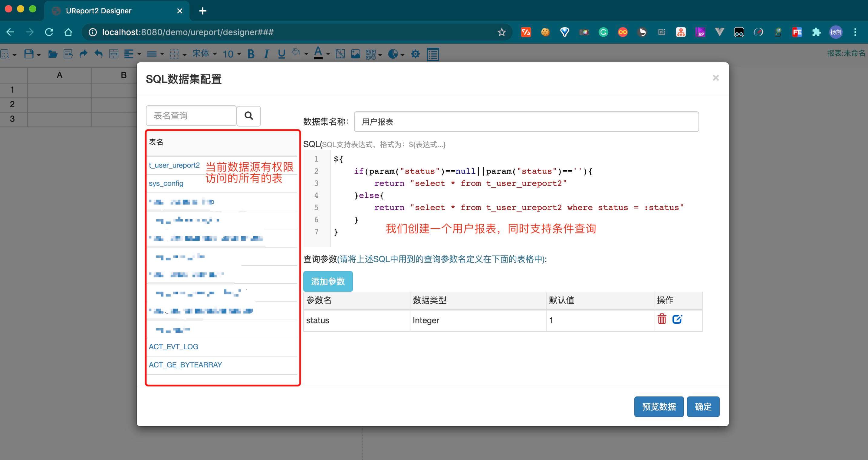Click the save icon in toolbar
Screen dimensions: 868x460
(x=29, y=54)
